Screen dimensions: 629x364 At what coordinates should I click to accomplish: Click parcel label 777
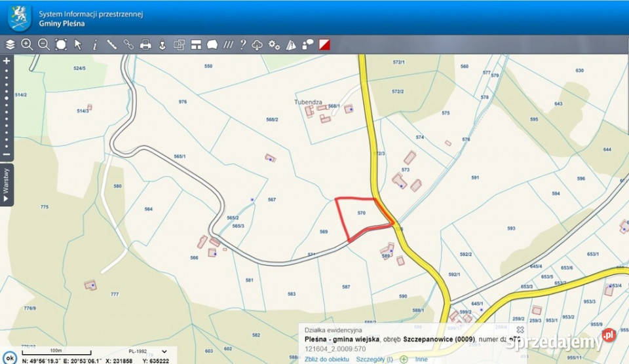coord(115,294)
